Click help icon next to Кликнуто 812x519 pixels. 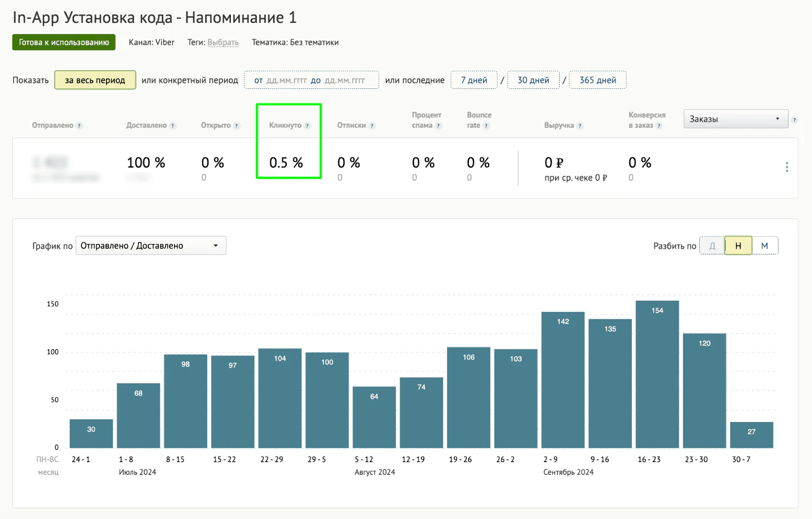tap(308, 125)
